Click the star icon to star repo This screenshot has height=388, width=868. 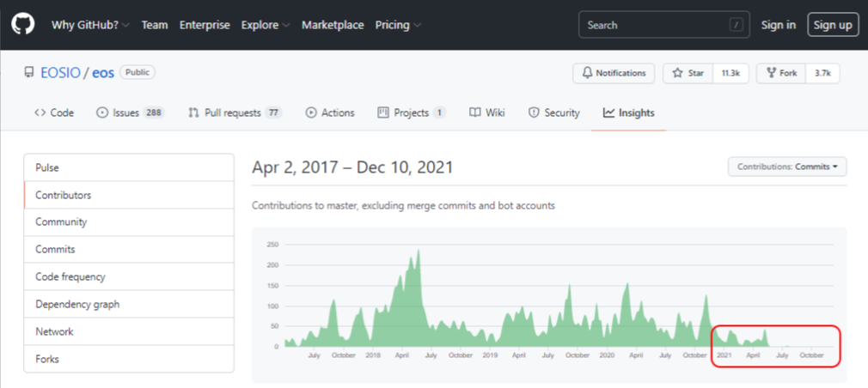[677, 74]
